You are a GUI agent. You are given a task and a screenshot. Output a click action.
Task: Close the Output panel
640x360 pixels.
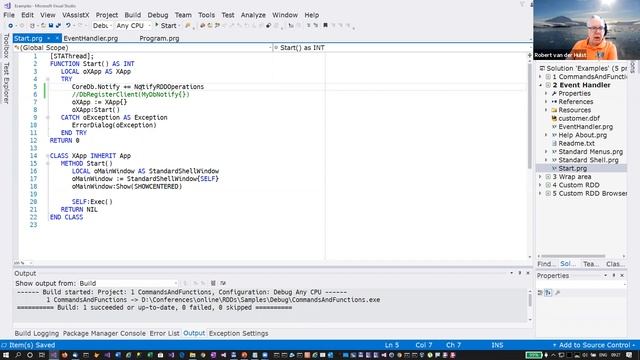[x=528, y=273]
